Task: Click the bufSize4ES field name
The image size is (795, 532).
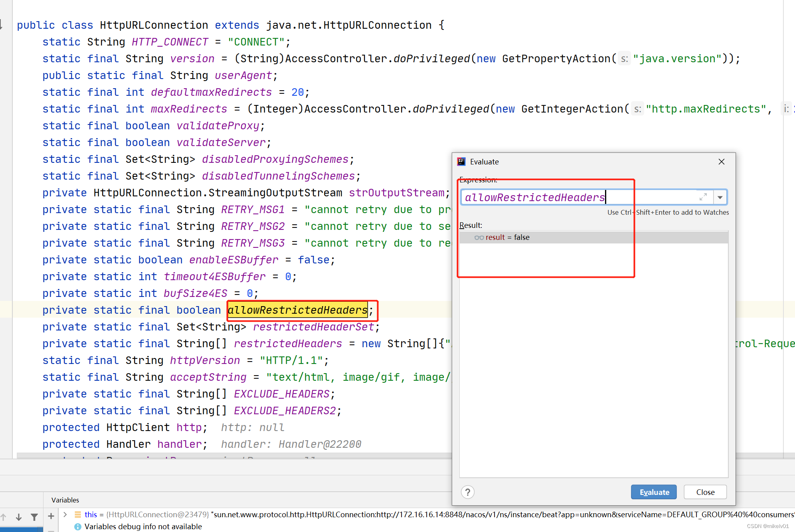Action: pos(196,293)
